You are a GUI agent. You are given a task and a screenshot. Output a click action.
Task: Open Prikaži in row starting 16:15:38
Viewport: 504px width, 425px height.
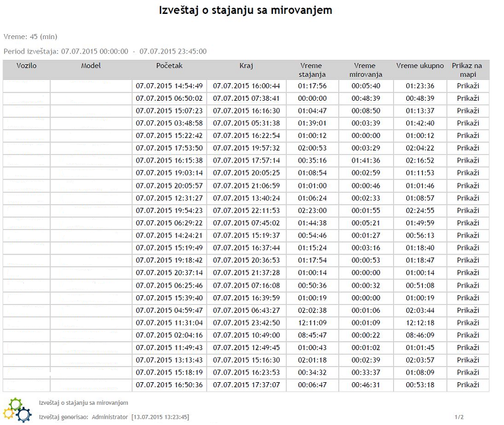[467, 161]
